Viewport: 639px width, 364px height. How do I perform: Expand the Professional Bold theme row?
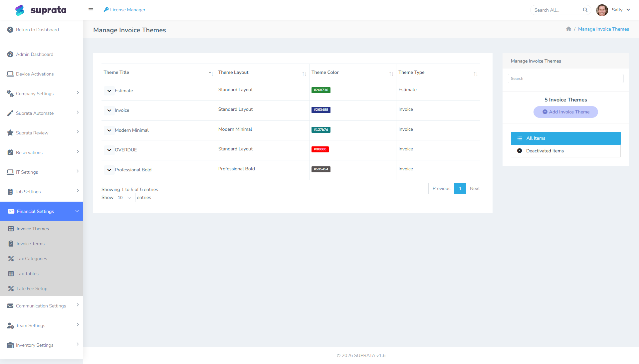(109, 170)
